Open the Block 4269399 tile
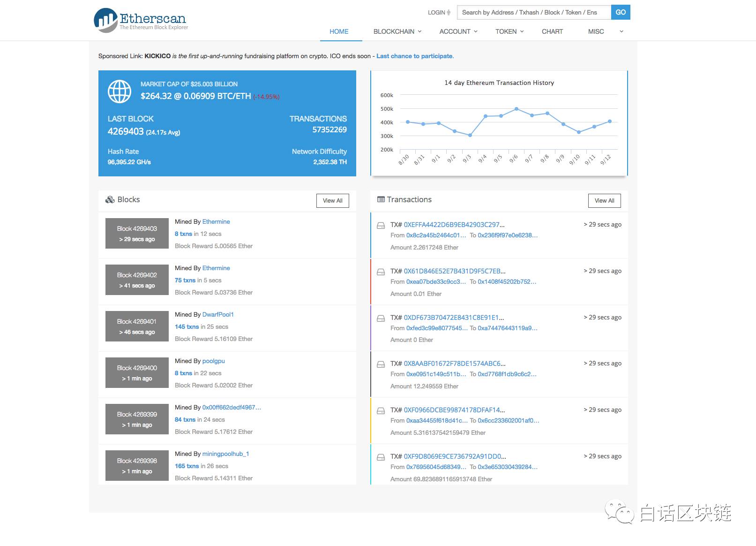 coord(137,419)
